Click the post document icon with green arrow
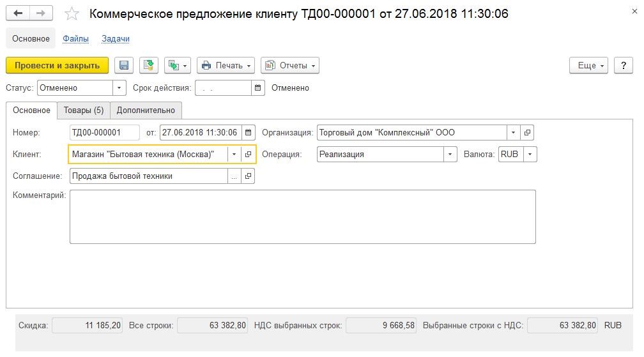Viewport: 644px width, 357px height. (149, 65)
